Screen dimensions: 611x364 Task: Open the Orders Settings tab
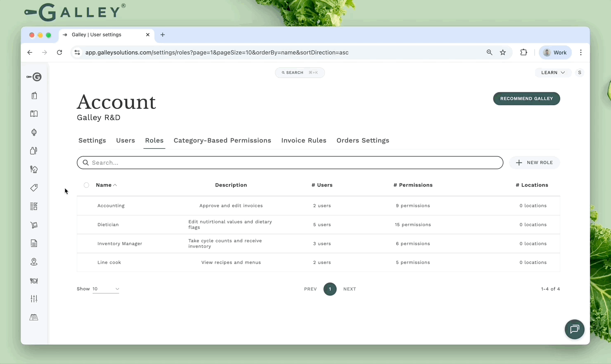pos(363,140)
